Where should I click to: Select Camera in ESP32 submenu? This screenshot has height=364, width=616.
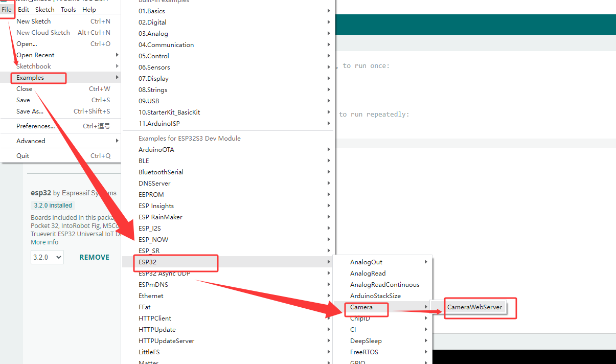tap(383, 307)
